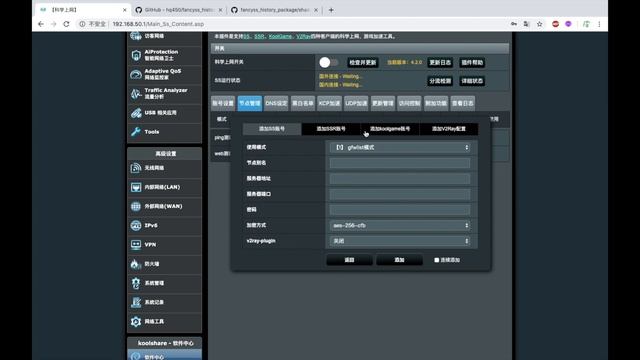Switch to the 附加功能 tab
Viewport: 640px width, 360px height.
436,103
